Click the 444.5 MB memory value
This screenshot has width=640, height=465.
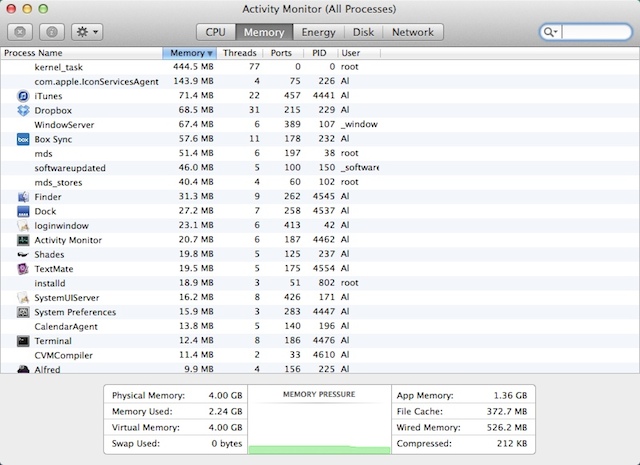pyautogui.click(x=193, y=67)
